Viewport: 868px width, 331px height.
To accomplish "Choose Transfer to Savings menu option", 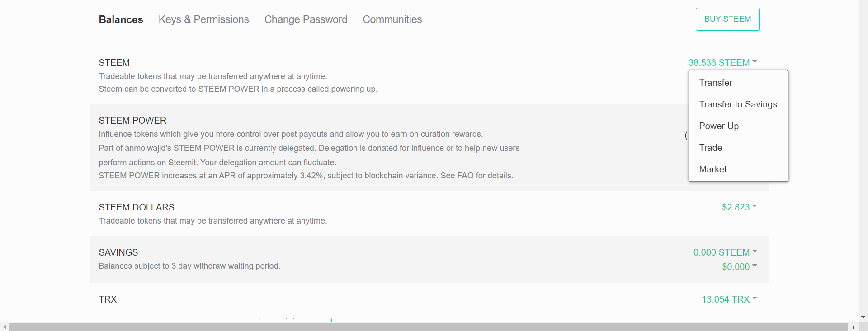I will 738,104.
